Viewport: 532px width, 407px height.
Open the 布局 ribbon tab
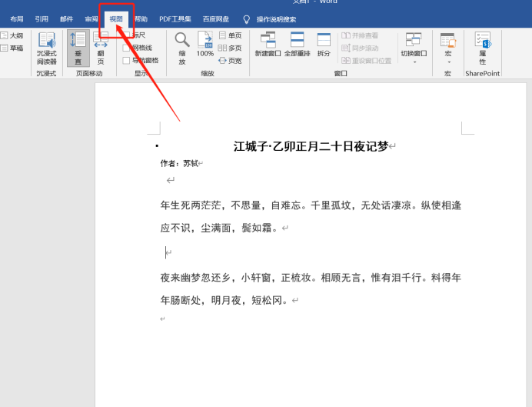pyautogui.click(x=17, y=19)
